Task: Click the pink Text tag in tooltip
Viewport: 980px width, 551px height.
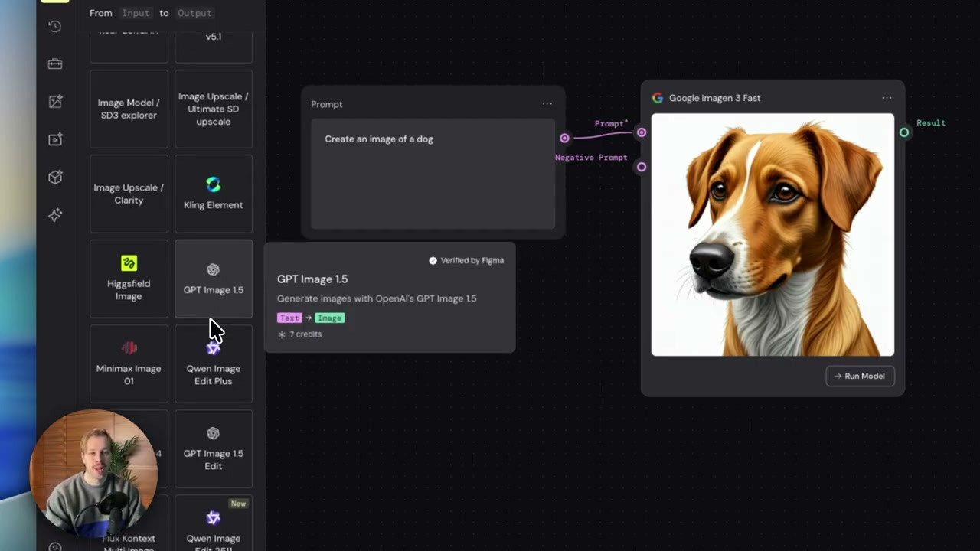Action: (x=289, y=318)
